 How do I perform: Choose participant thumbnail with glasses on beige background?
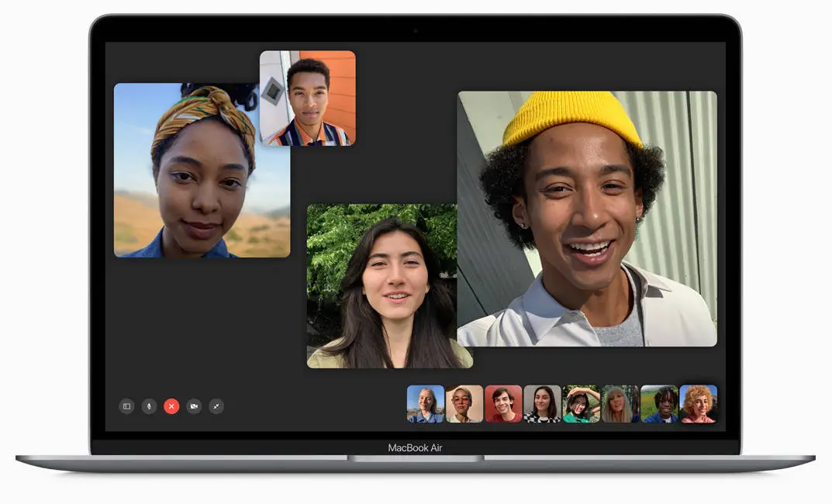tap(464, 404)
